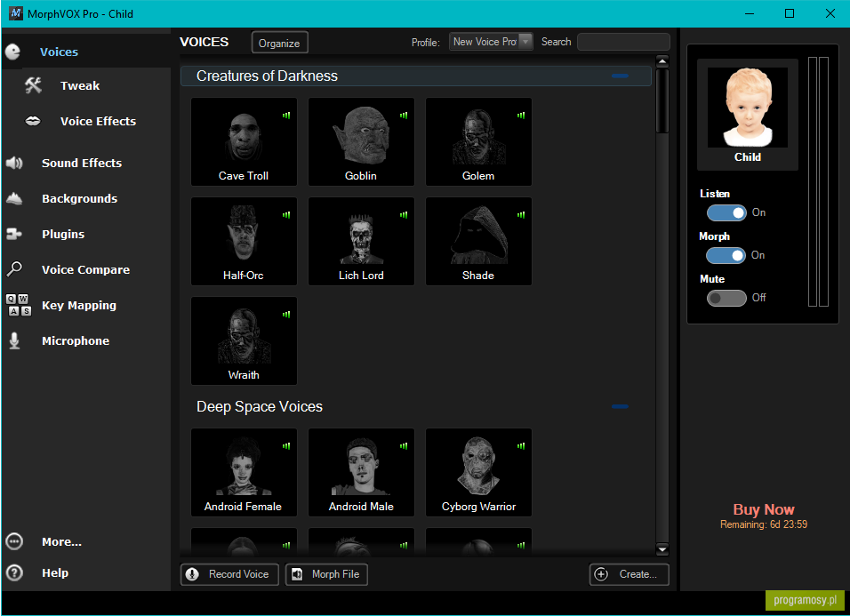Click Golem's green signal bars icon
Image resolution: width=850 pixels, height=616 pixels.
[521, 115]
